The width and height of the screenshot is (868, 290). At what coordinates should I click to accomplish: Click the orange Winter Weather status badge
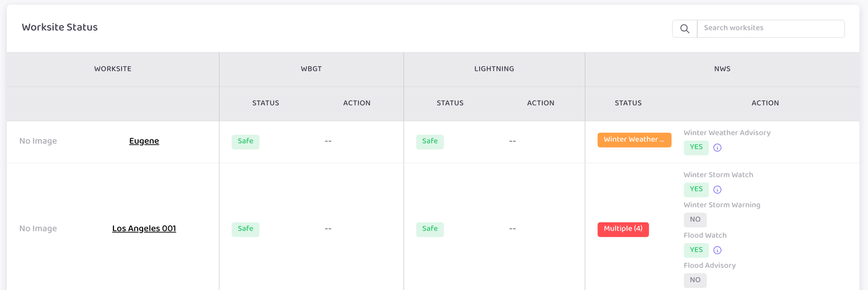634,140
